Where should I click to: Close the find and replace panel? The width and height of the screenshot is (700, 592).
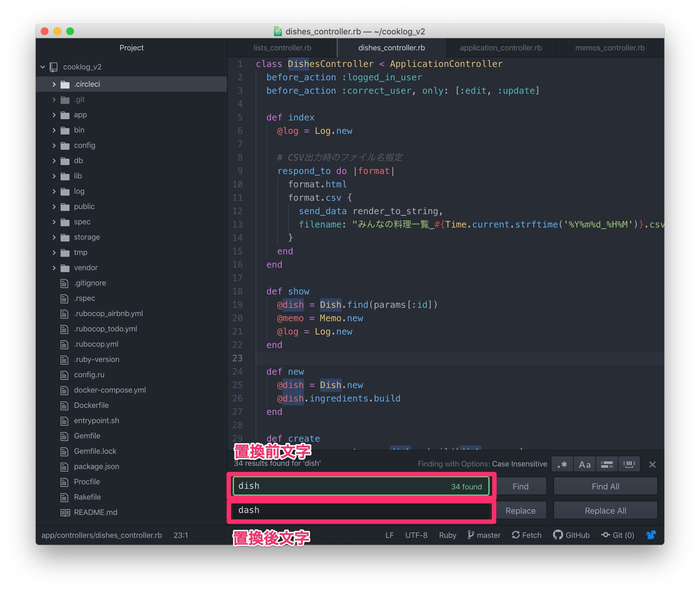coord(652,465)
